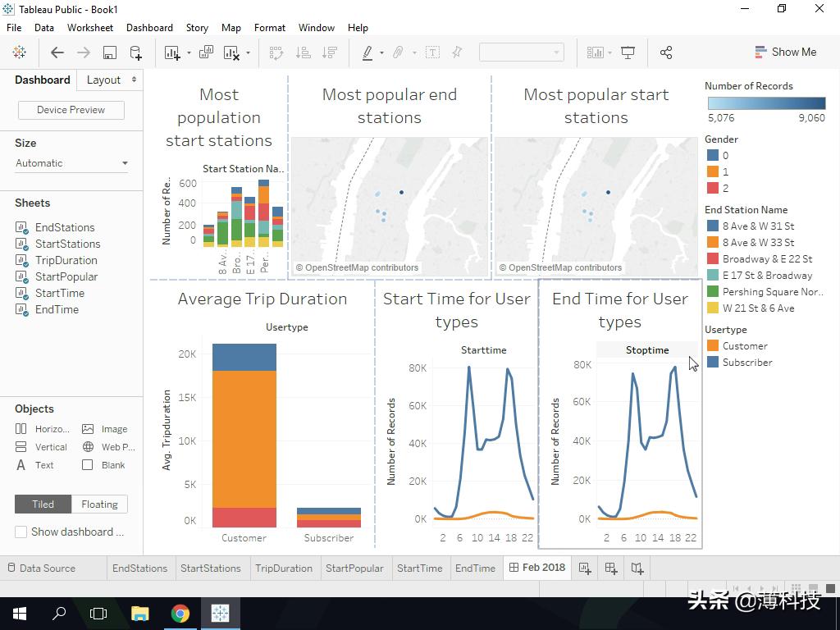Open the New Worksheet dropdown arrow
840x630 pixels.
click(189, 52)
